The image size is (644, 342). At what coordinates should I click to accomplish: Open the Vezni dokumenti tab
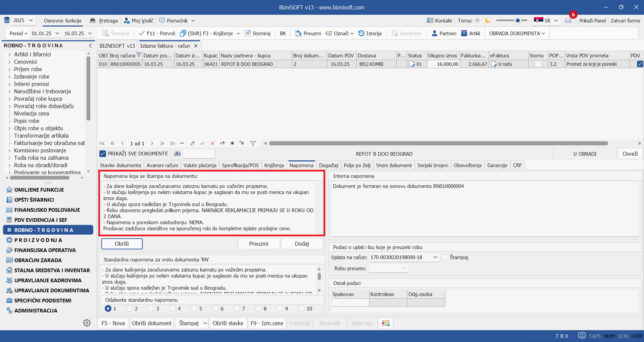(394, 165)
